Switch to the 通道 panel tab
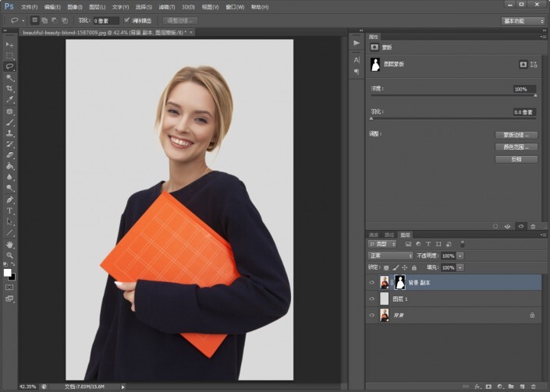This screenshot has height=392, width=550. 374,235
